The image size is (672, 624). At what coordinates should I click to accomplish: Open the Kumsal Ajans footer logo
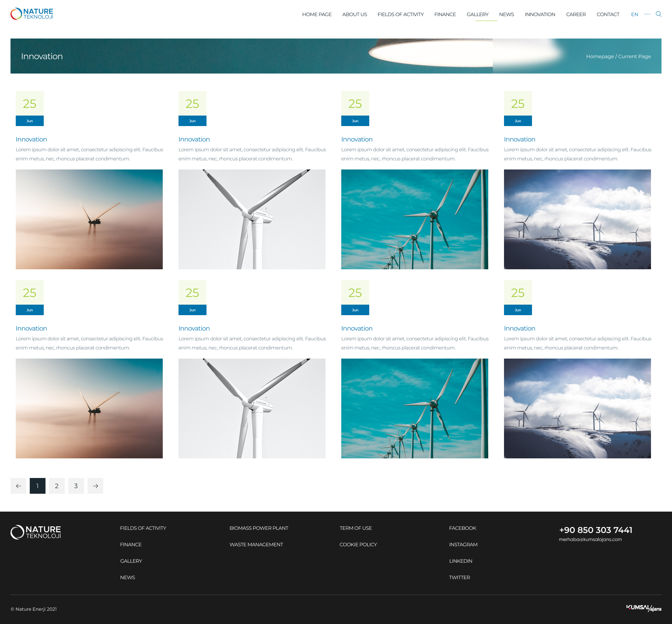643,608
